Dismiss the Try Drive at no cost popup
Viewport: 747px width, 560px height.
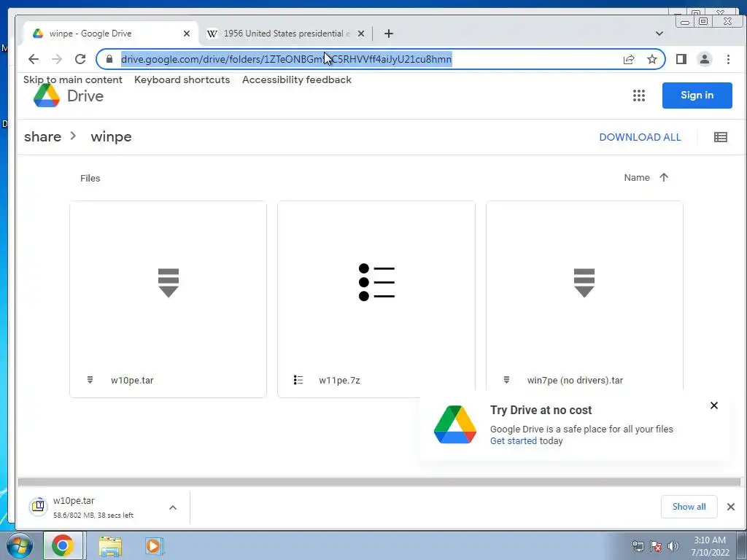pyautogui.click(x=714, y=405)
